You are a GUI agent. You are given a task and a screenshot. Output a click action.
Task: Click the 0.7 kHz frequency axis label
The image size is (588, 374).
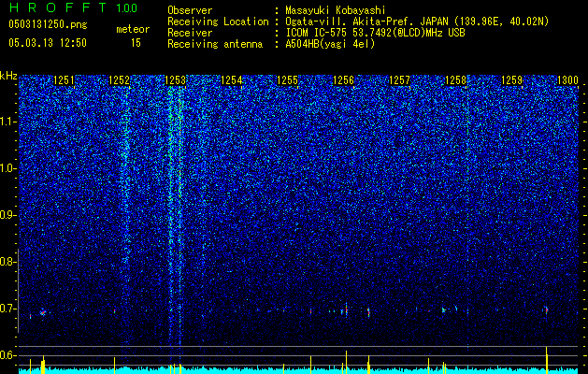point(7,309)
